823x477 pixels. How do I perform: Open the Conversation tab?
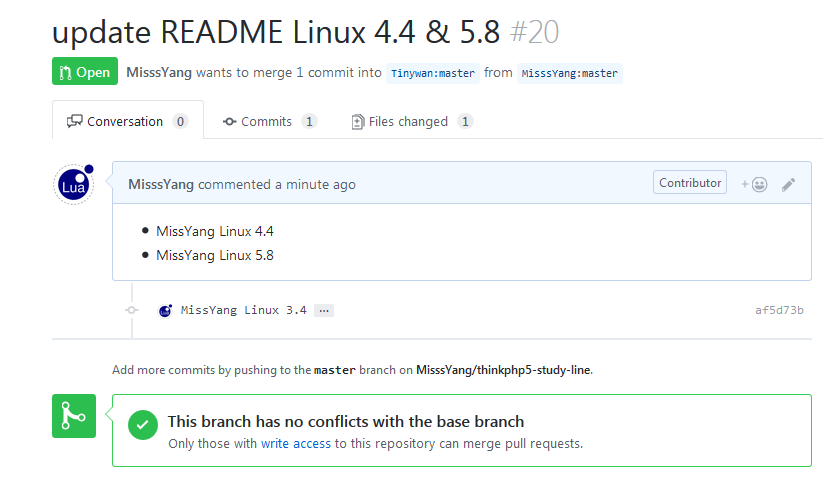[x=128, y=121]
